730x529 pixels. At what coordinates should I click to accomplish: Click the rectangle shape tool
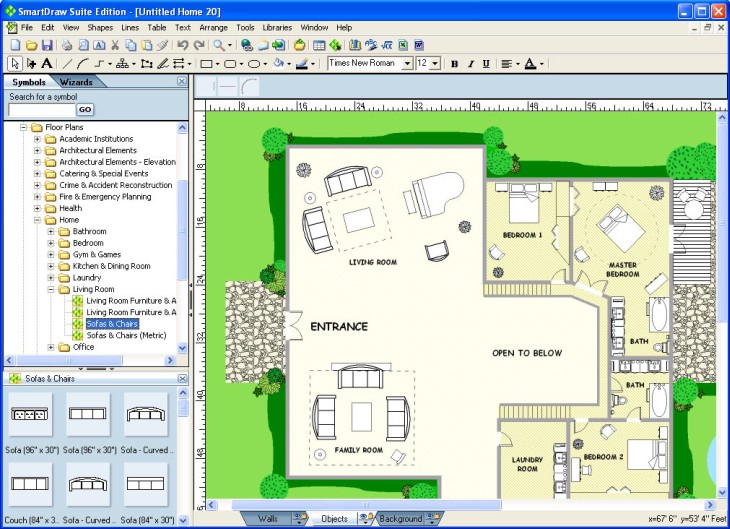pos(206,63)
